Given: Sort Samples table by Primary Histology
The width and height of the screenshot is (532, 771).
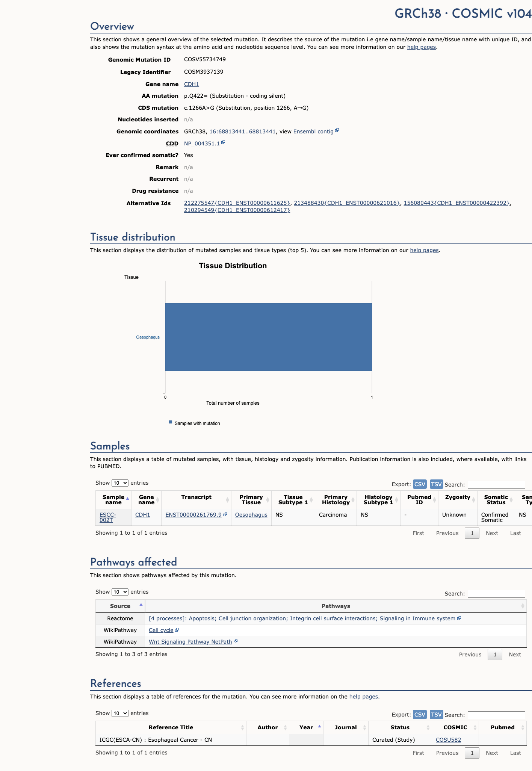Looking at the screenshot, I should pos(336,500).
